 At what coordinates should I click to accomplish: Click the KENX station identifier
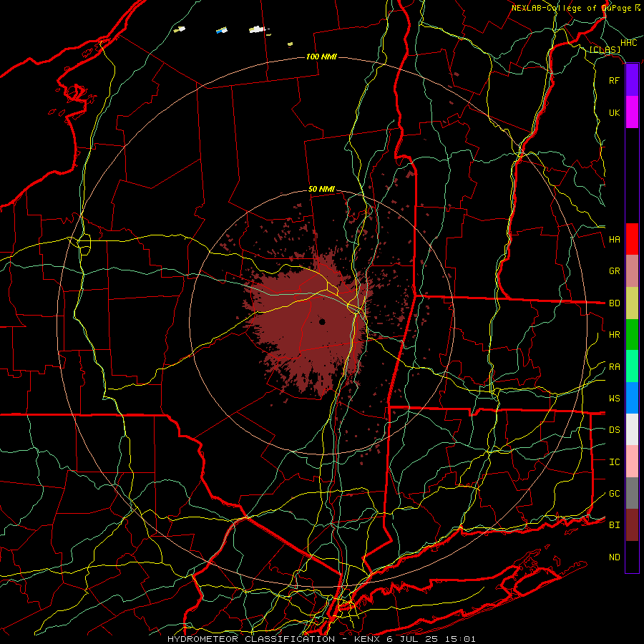coord(368,639)
